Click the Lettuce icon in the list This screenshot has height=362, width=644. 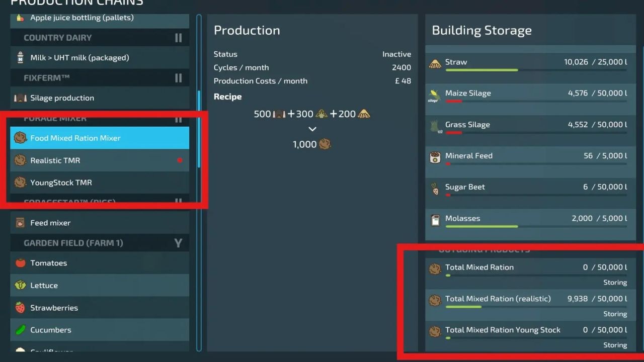20,285
